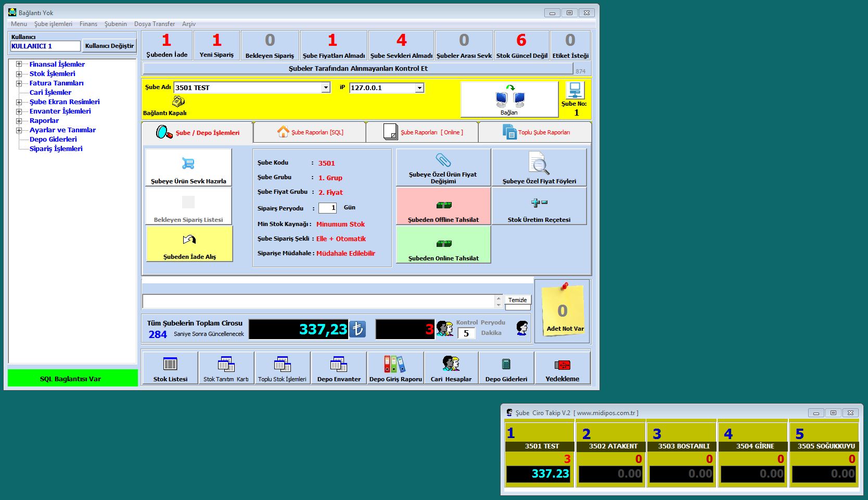Switch to Şube Raporları [Online] tab
868x500 pixels.
422,132
